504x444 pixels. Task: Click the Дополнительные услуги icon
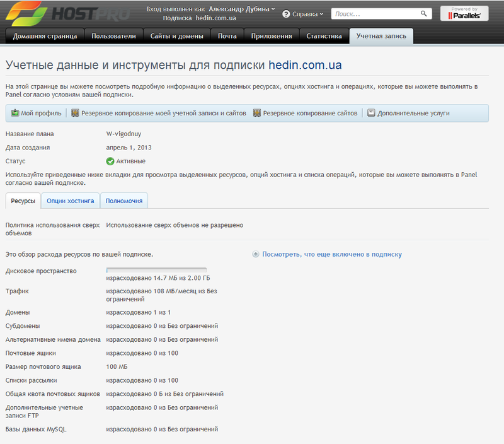coord(371,113)
